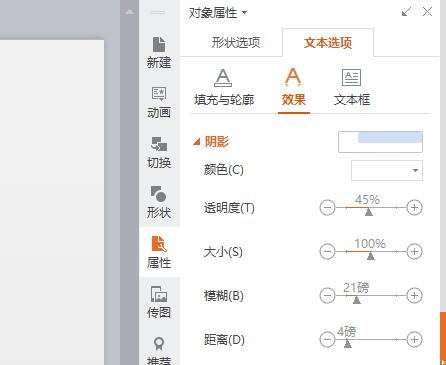This screenshot has width=446, height=365.
Task: Click the 大小 100% slider handle
Action: (371, 256)
